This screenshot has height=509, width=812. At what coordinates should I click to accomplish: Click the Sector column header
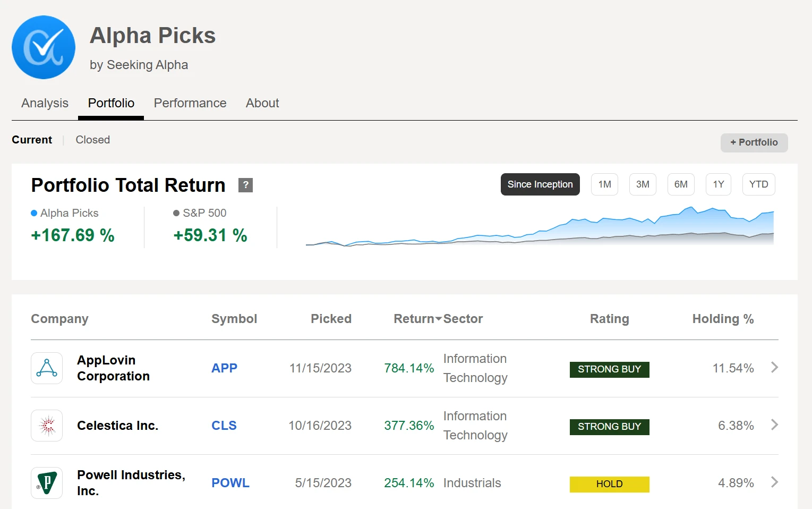463,319
